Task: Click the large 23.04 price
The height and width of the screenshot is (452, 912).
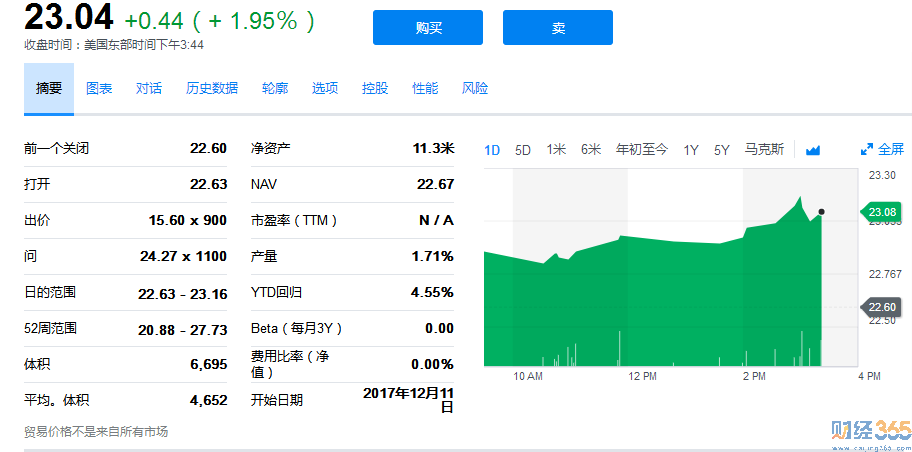Action: 69,16
